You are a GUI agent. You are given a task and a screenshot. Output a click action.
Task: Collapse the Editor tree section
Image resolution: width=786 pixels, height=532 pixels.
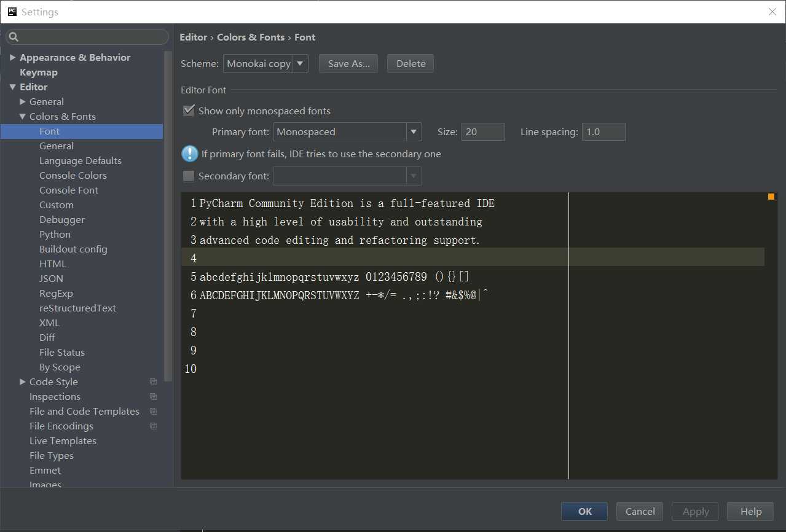(13, 87)
